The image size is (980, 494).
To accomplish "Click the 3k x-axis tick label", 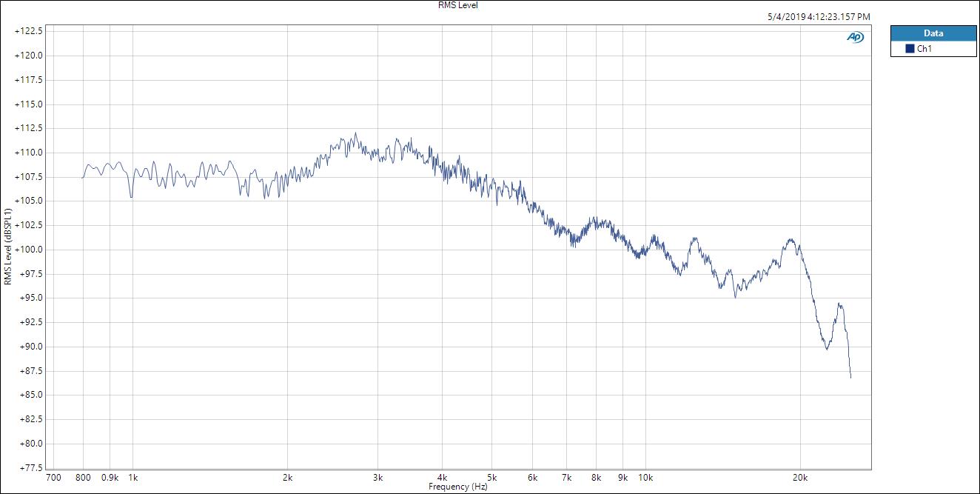I will pos(378,478).
